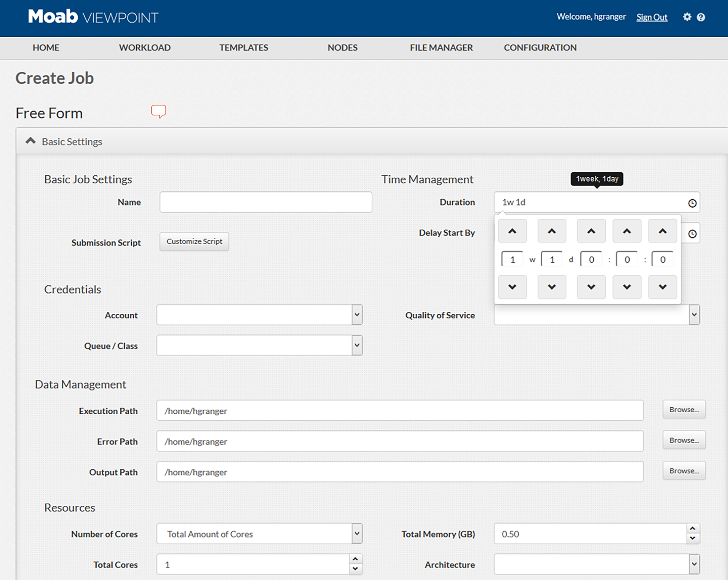Focus the job Name input field

pos(266,202)
